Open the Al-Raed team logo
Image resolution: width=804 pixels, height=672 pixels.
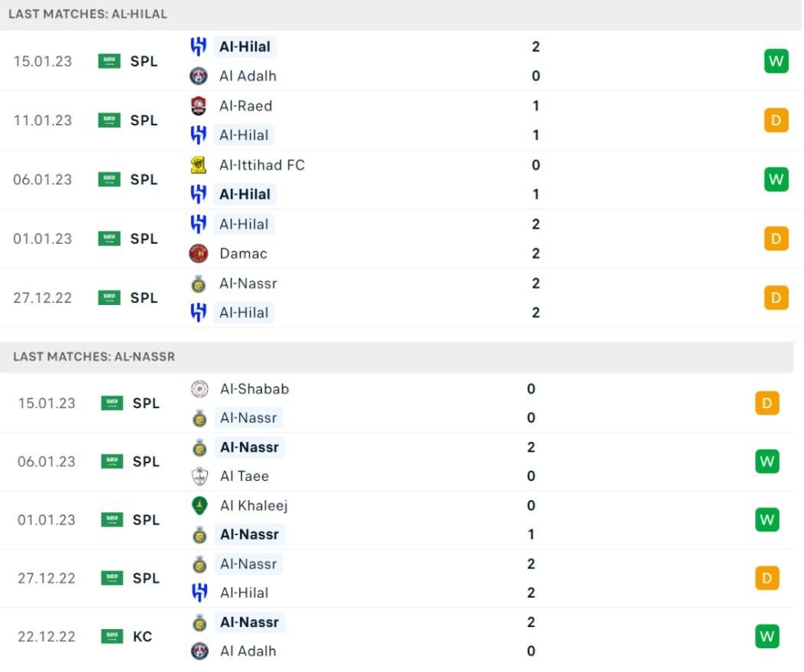pyautogui.click(x=199, y=106)
